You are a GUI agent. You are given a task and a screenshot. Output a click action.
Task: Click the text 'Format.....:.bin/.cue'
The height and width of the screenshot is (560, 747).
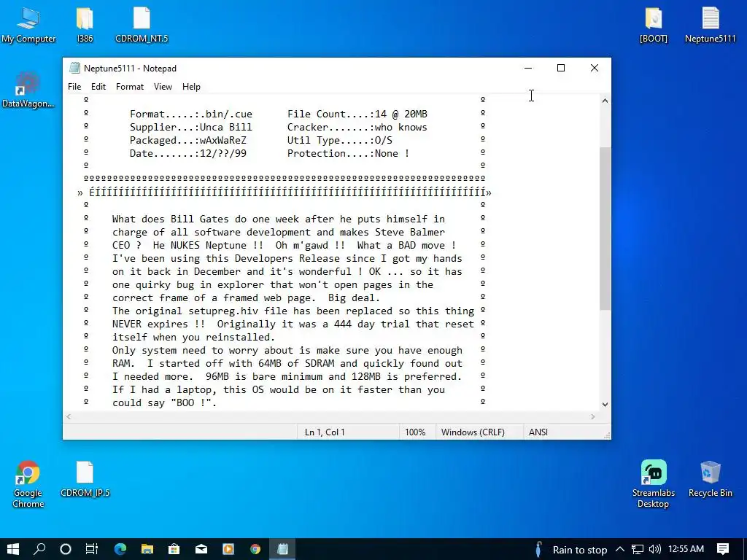191,114
